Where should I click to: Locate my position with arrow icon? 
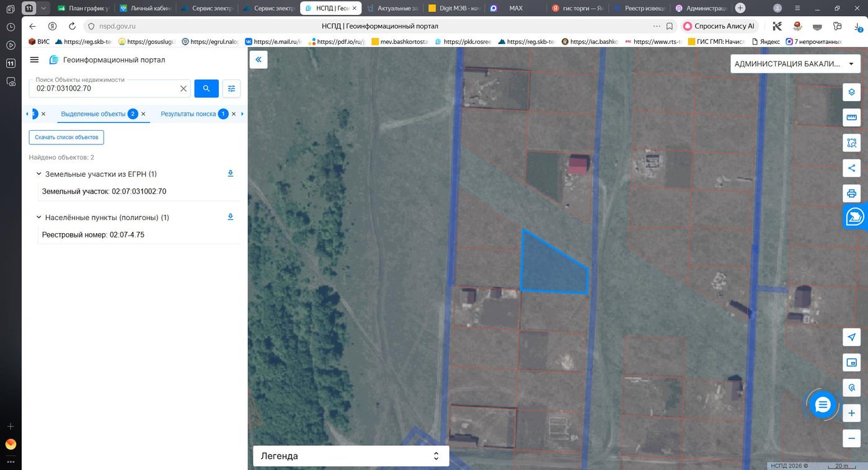[851, 337]
